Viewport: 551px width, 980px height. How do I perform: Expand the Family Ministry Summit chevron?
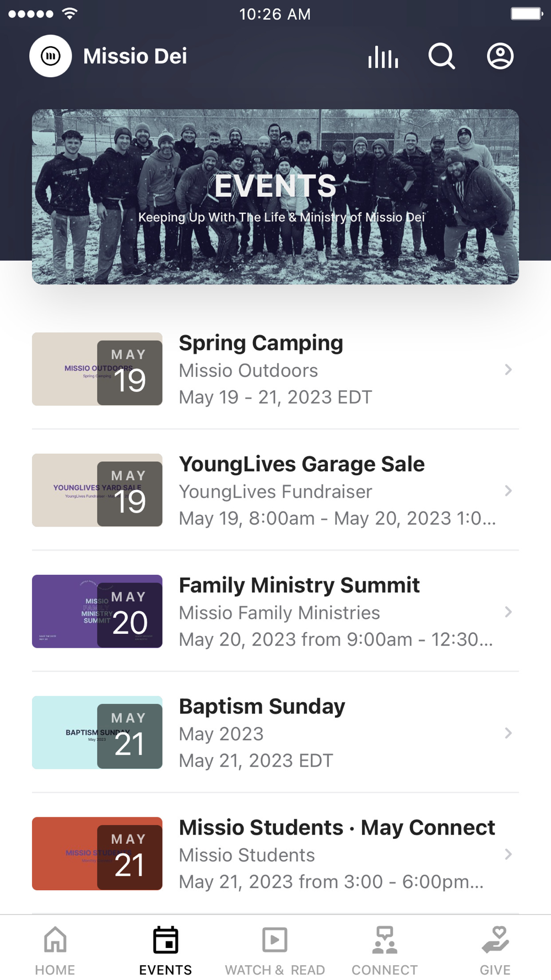click(508, 612)
